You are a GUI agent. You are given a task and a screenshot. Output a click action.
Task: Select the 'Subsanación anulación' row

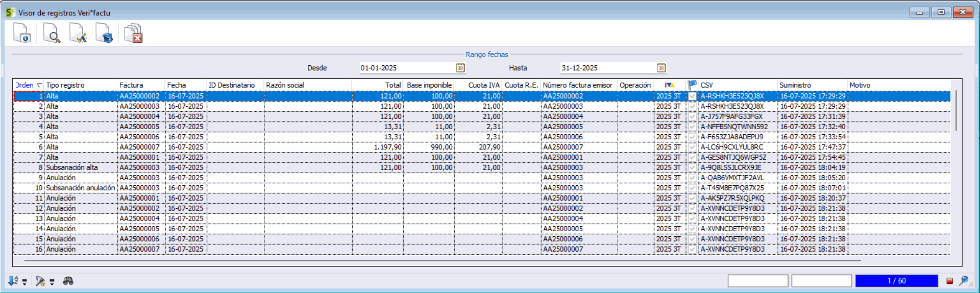[482, 188]
